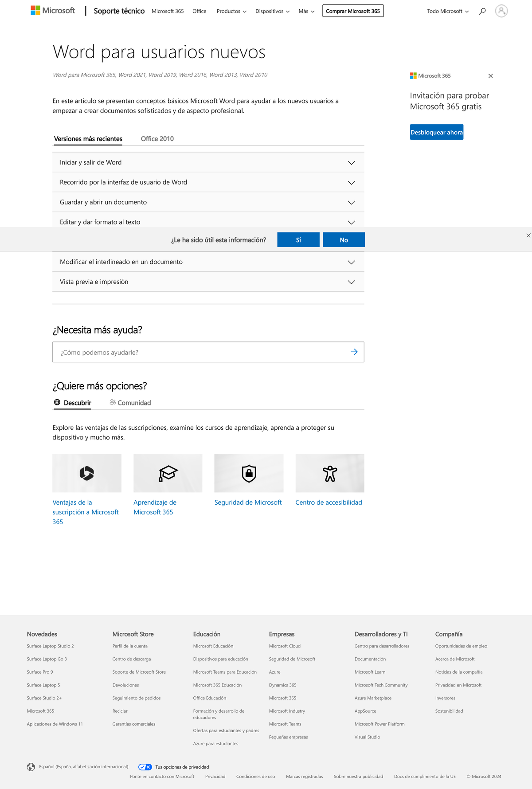532x789 pixels.
Task: Open the globe language selector icon
Action: tap(31, 766)
